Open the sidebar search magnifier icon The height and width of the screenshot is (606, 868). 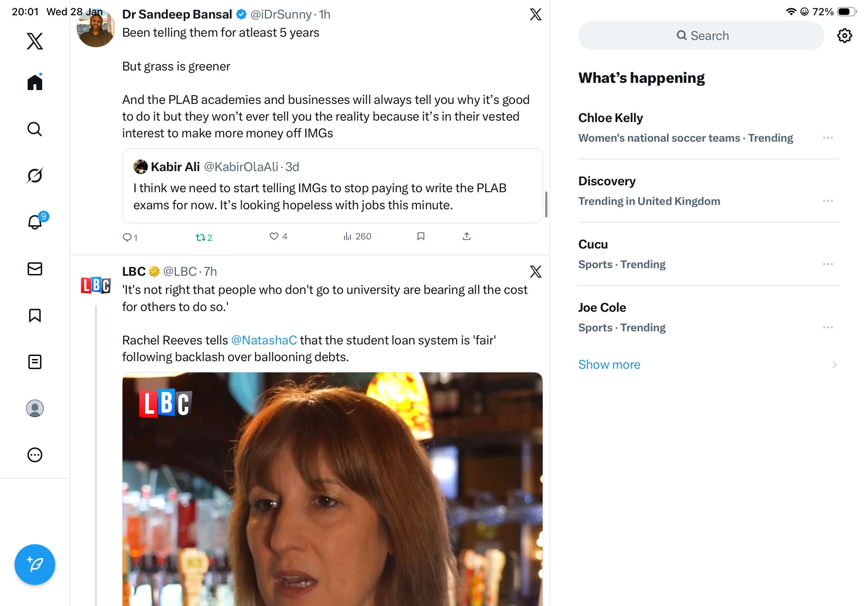(x=35, y=129)
